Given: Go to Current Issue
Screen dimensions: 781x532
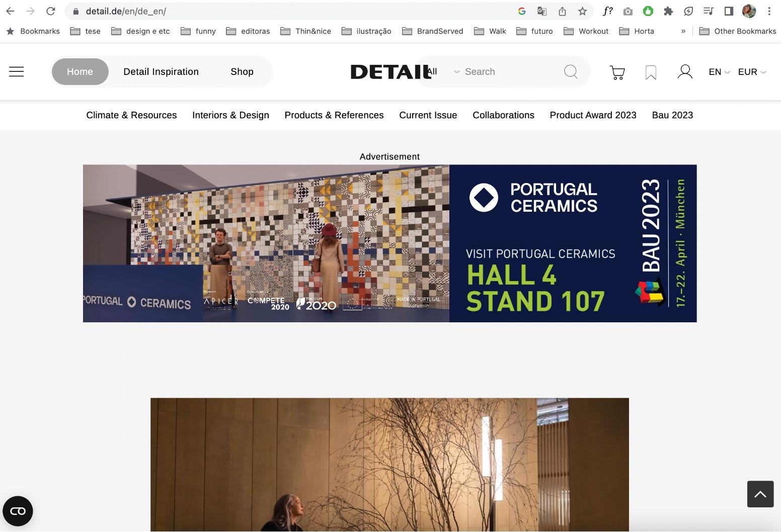Looking at the screenshot, I should pos(428,115).
